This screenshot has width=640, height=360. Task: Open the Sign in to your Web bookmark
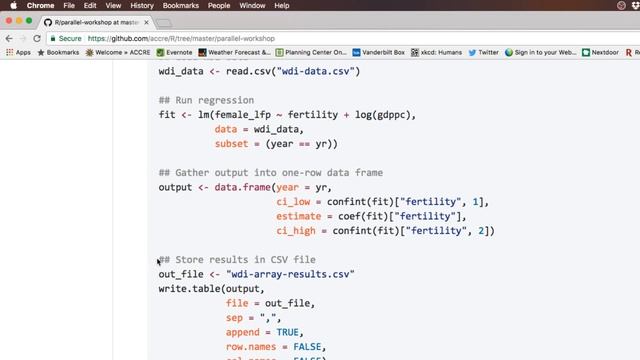(x=540, y=52)
